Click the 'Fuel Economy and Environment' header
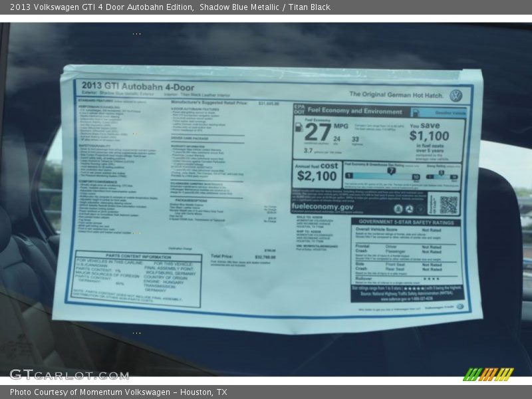The image size is (532, 399). 355,110
